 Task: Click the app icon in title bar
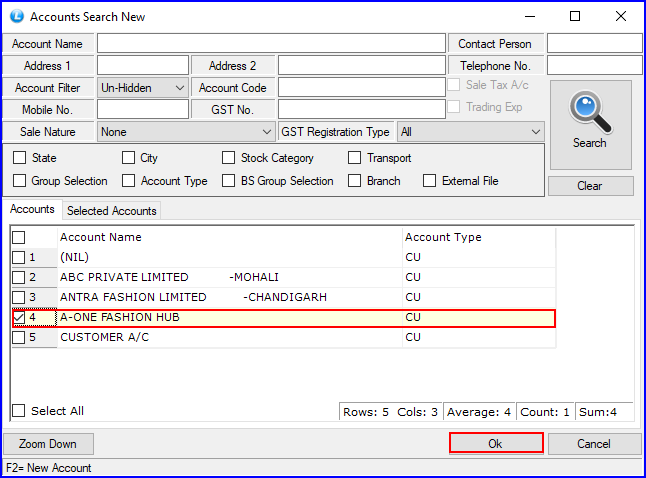tap(17, 16)
